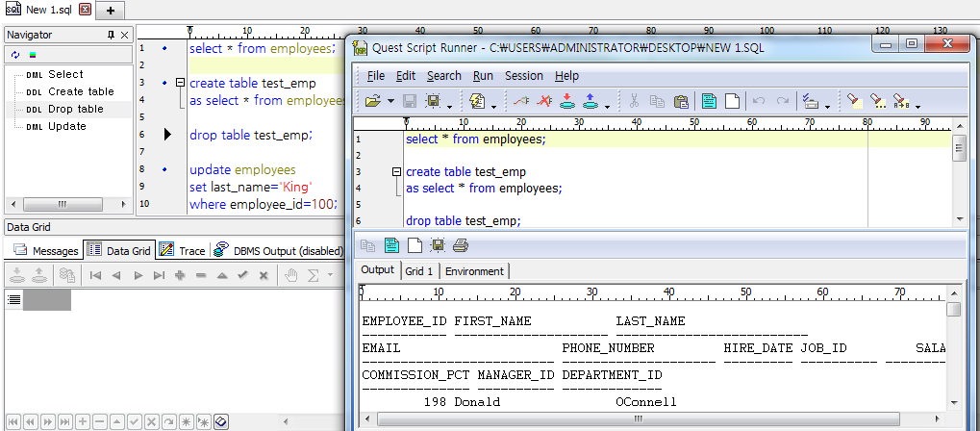Click the Paste clipboard icon in Script Runner
Screen dimensions: 980x431
(681, 101)
